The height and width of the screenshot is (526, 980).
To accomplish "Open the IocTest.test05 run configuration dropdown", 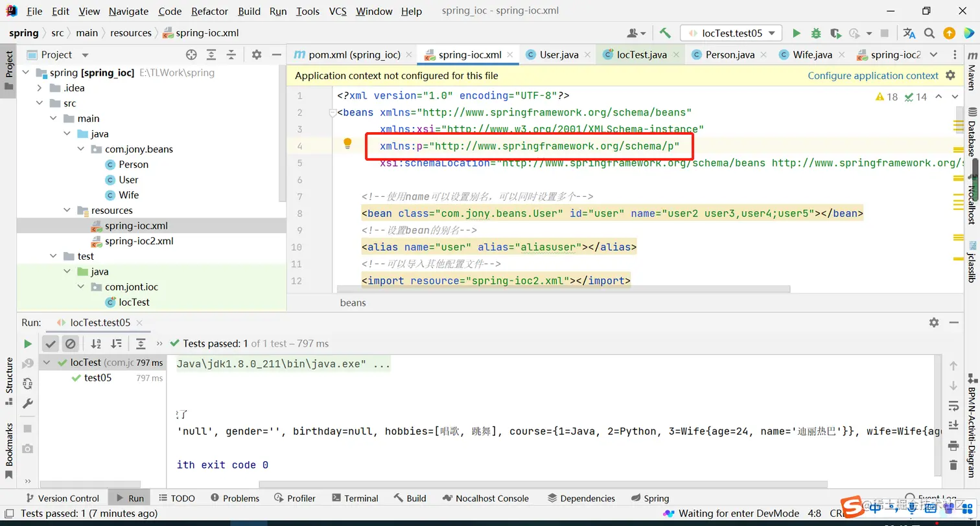I will [731, 33].
